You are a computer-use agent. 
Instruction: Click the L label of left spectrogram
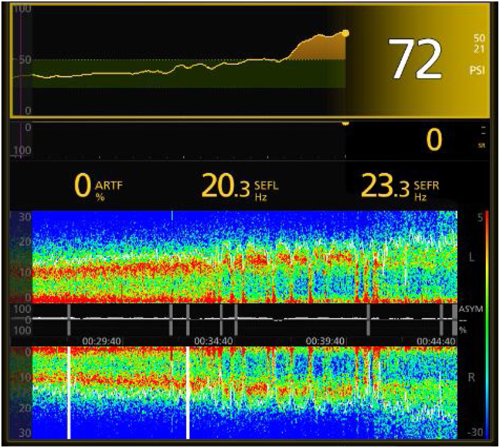point(471,257)
